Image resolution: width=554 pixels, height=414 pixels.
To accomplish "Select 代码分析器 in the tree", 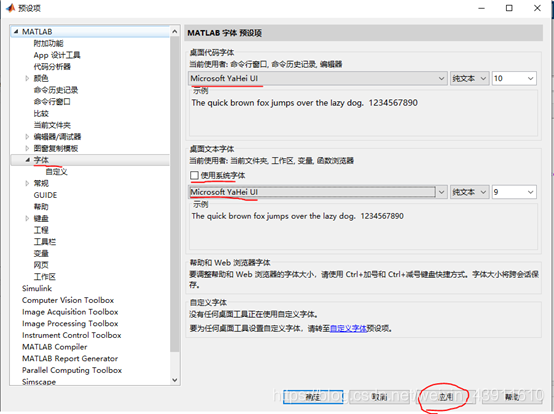I will point(52,66).
